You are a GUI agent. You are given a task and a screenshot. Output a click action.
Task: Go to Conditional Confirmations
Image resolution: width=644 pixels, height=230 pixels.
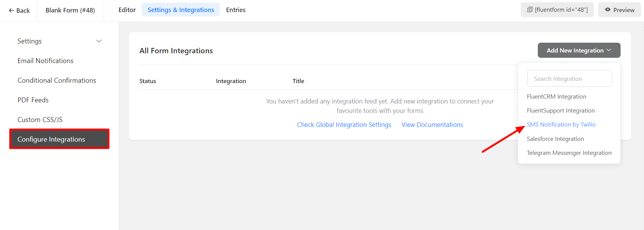(x=57, y=80)
